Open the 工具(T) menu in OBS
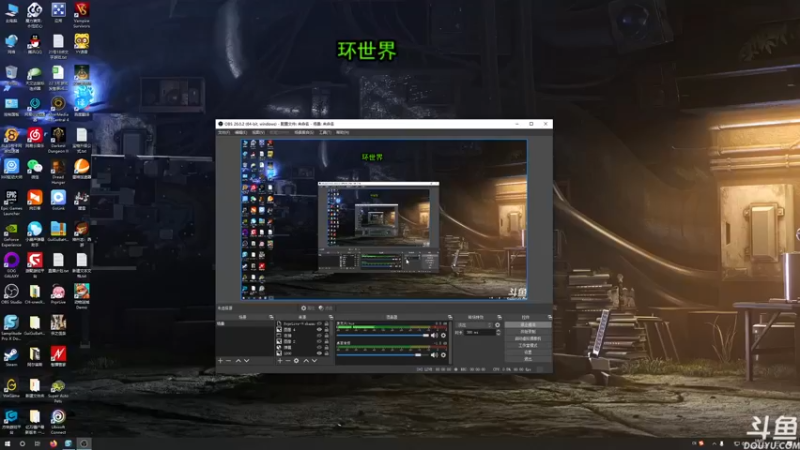The image size is (800, 450). coord(325,132)
